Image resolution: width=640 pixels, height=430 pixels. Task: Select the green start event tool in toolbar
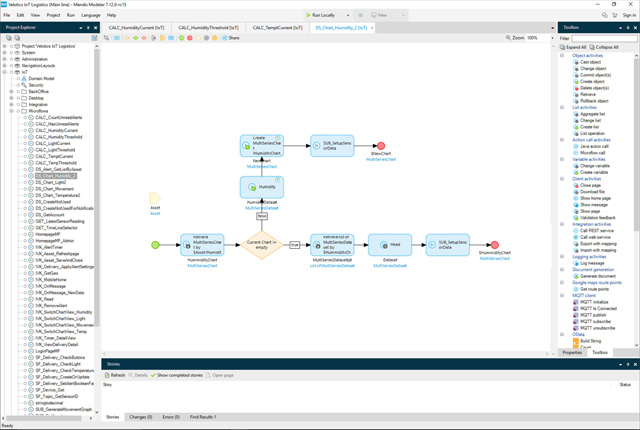tap(181, 38)
